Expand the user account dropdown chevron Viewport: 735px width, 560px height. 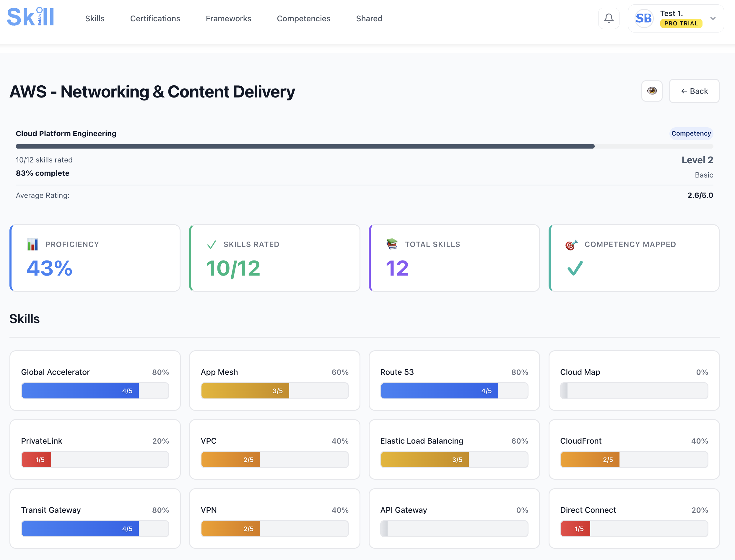[713, 18]
